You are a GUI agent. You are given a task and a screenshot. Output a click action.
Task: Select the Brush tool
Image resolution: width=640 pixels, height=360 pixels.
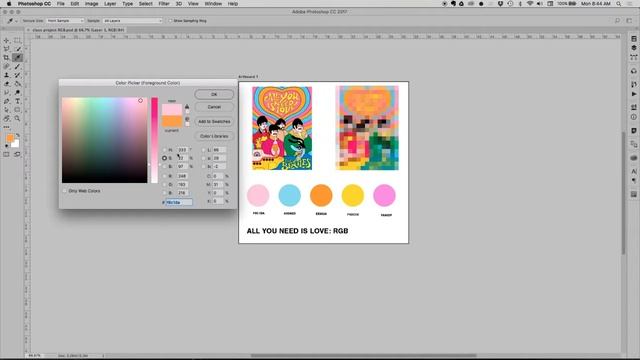tap(17, 66)
